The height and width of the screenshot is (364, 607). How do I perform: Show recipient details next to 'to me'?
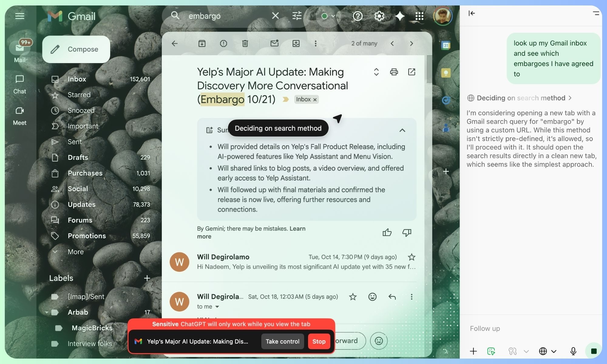click(x=217, y=307)
